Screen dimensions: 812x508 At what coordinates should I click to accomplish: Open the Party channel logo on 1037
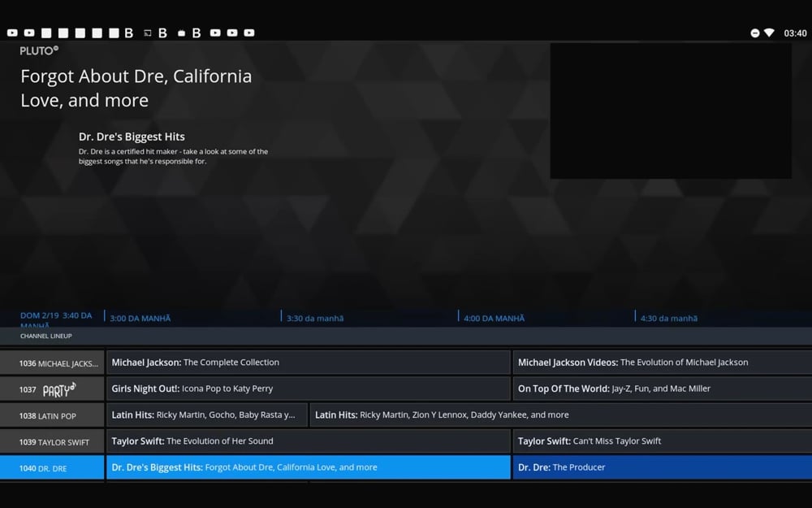coord(59,389)
